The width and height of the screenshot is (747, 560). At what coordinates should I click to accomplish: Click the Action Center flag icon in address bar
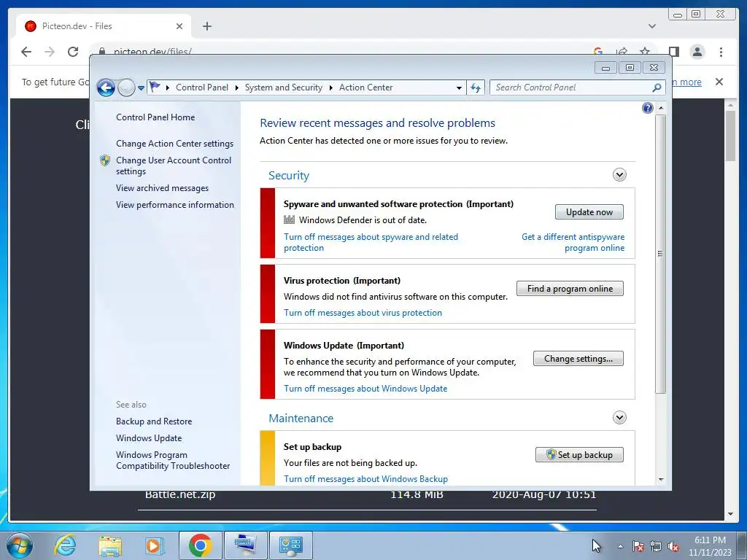155,87
